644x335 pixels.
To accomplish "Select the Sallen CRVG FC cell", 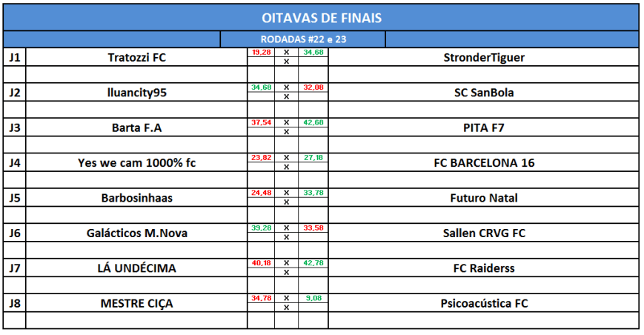I will click(484, 233).
